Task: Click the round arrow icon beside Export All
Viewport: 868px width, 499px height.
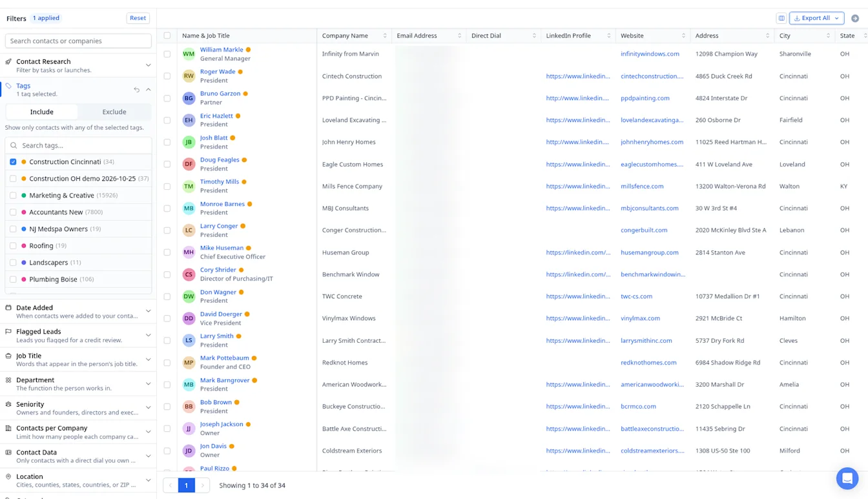Action: pos(855,18)
